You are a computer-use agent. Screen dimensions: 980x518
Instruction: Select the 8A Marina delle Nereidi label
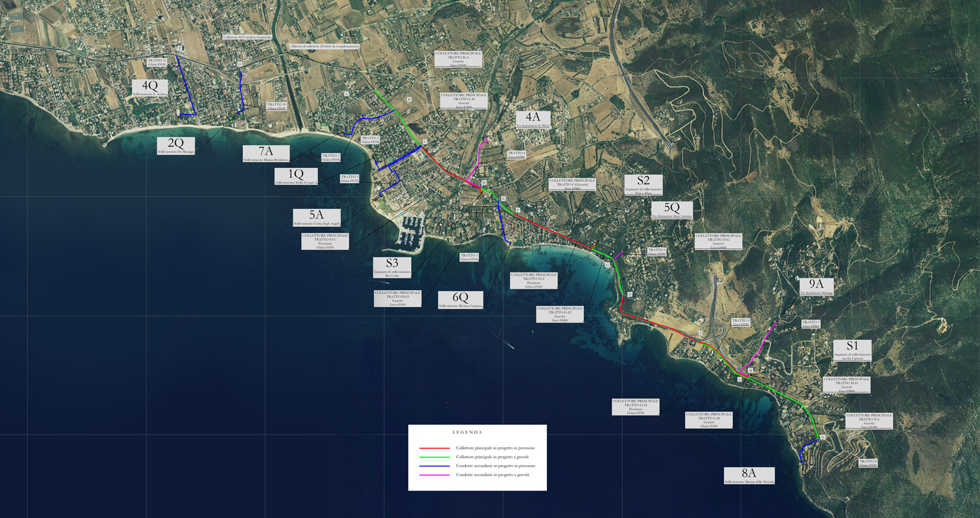click(749, 476)
